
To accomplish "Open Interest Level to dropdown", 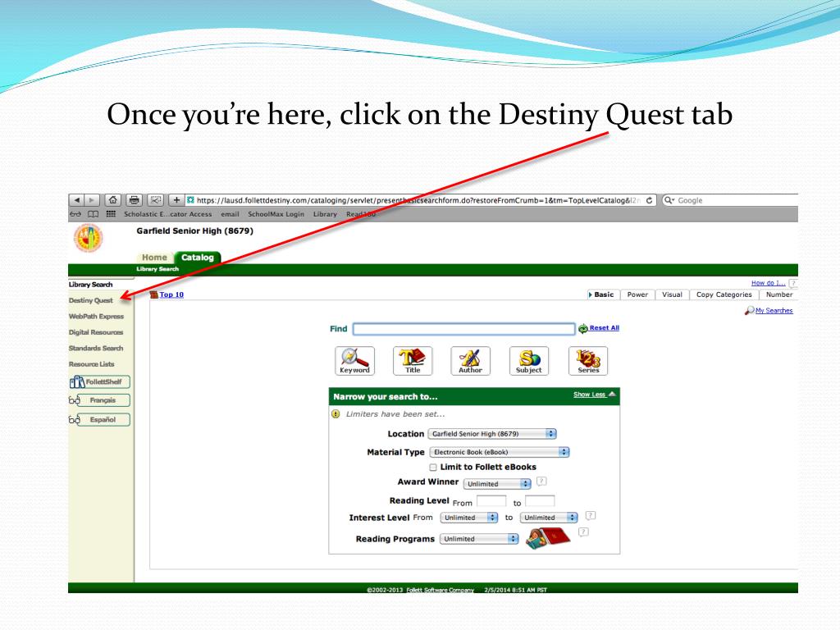I will coord(549,518).
